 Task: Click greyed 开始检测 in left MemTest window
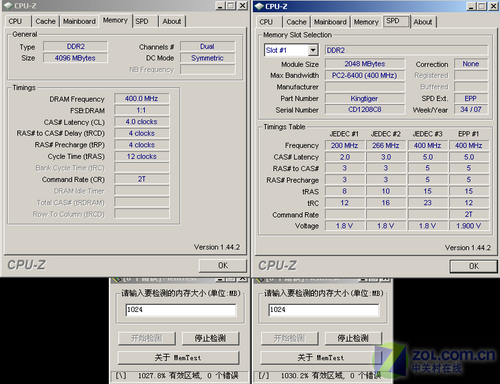tap(147, 338)
